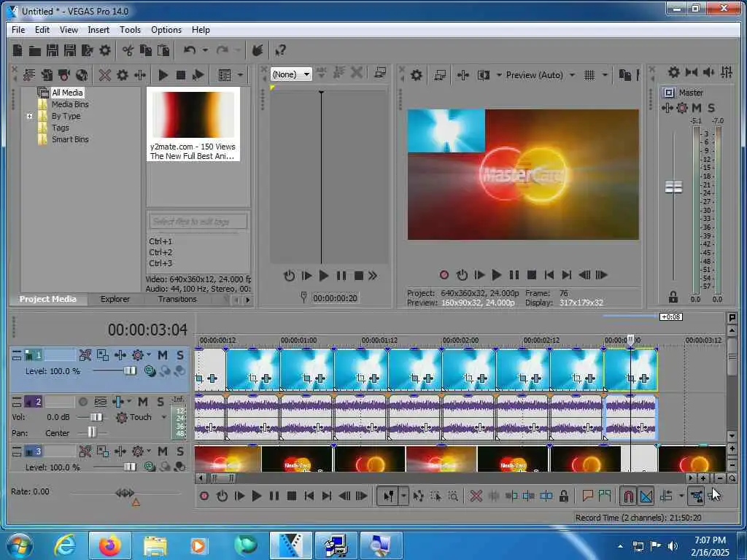Open the (None) preset dropdown in Trimmer

(x=291, y=74)
